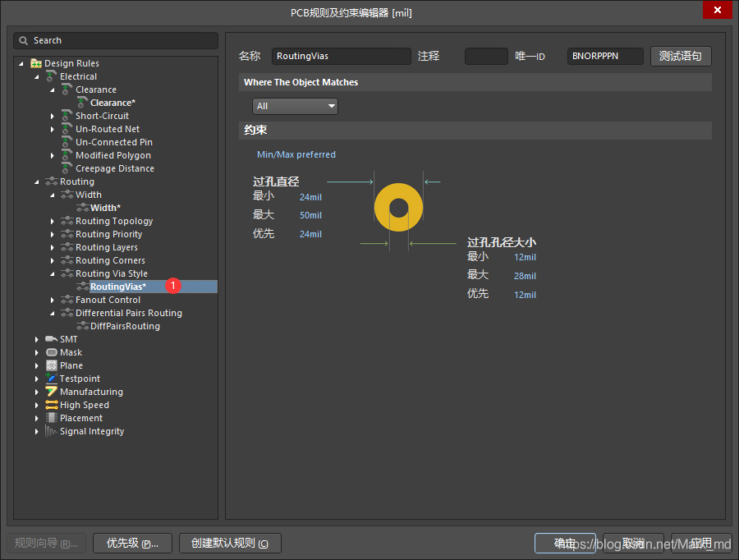The width and height of the screenshot is (739, 560).
Task: Open the 优先级 priorities button
Action: click(x=132, y=544)
